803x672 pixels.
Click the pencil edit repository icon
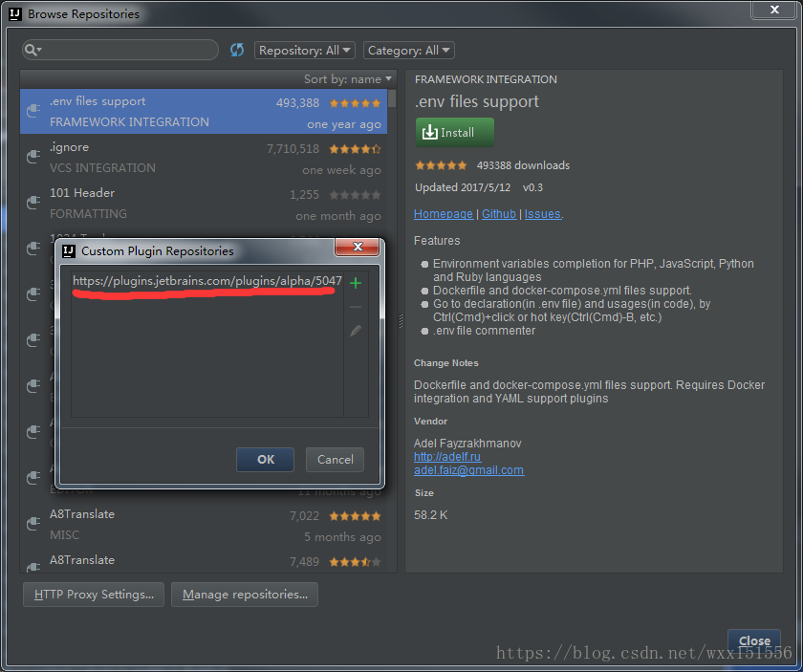(356, 331)
